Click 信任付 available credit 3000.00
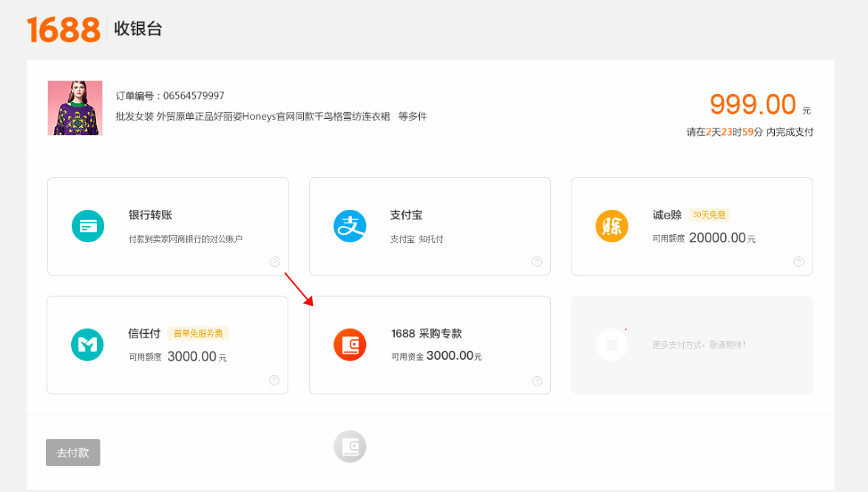Screen dimensions: 868x492 pos(191,357)
